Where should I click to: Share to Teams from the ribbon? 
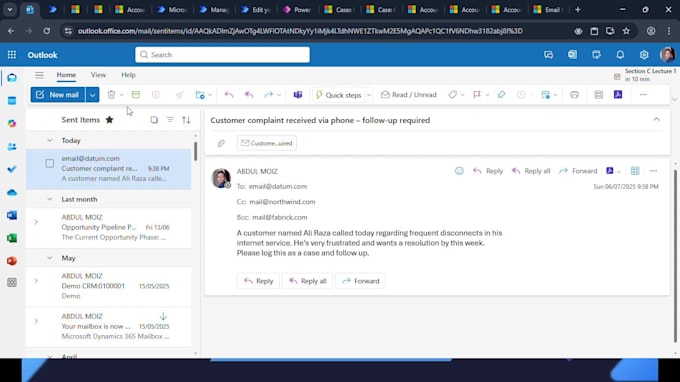(x=298, y=95)
